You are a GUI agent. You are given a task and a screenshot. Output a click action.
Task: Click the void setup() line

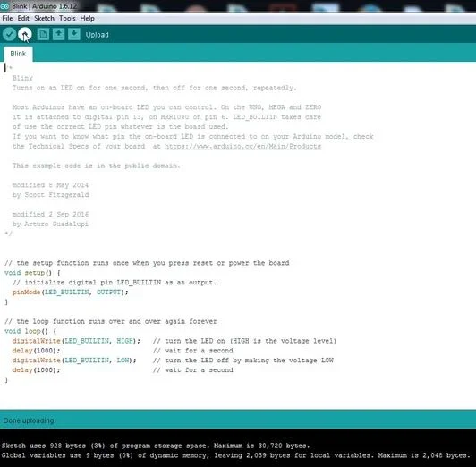pos(32,273)
